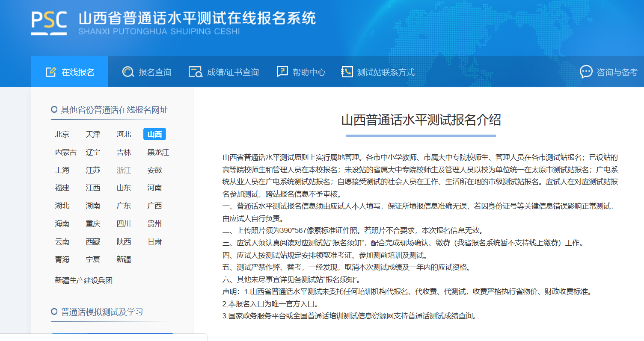Select the 上海 province link
644x341 pixels.
coord(62,170)
